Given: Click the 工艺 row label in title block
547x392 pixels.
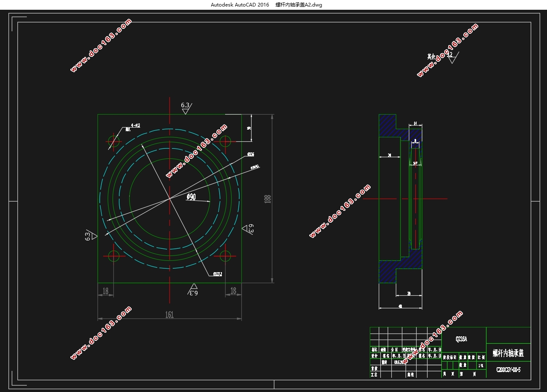Looking at the screenshot, I should 374,374.
